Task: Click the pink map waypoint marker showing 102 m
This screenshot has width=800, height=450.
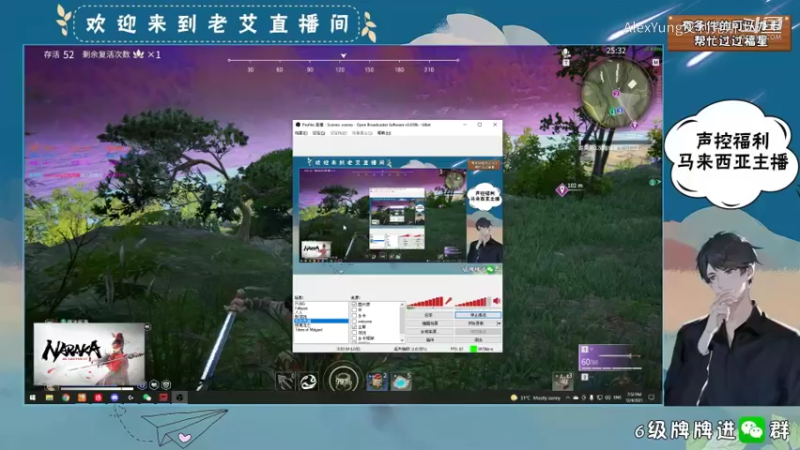Action: pos(562,190)
